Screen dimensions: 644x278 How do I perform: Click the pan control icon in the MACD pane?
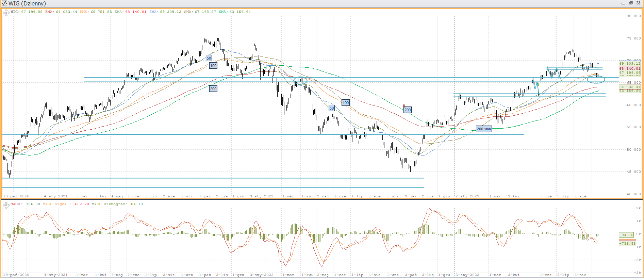tap(6, 205)
